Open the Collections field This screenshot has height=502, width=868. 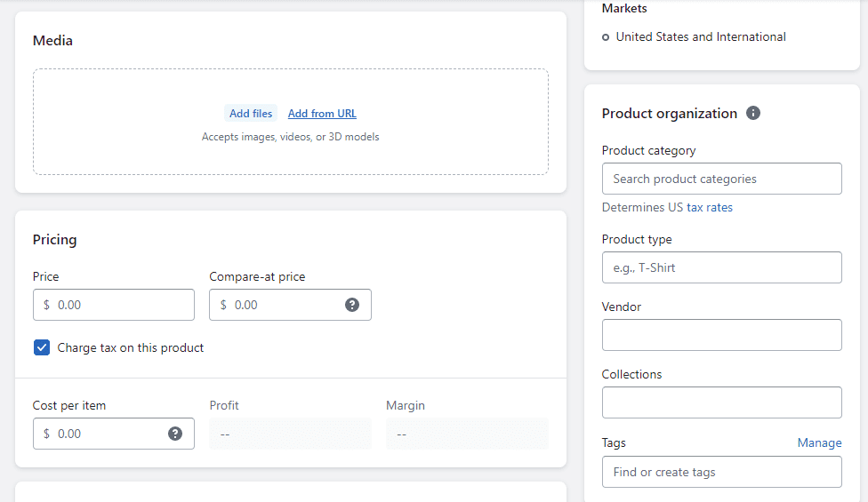click(x=722, y=402)
